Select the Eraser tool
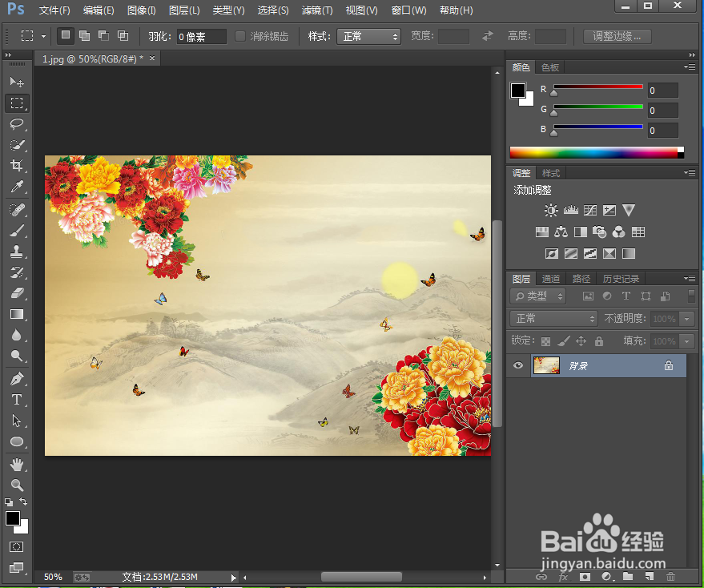This screenshot has width=704, height=588. [17, 293]
